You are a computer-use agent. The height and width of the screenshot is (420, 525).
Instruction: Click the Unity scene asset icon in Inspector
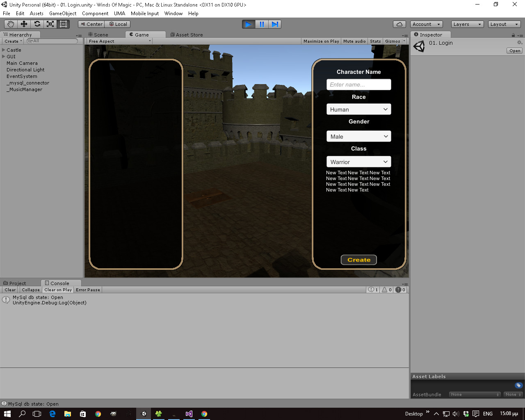coord(419,46)
